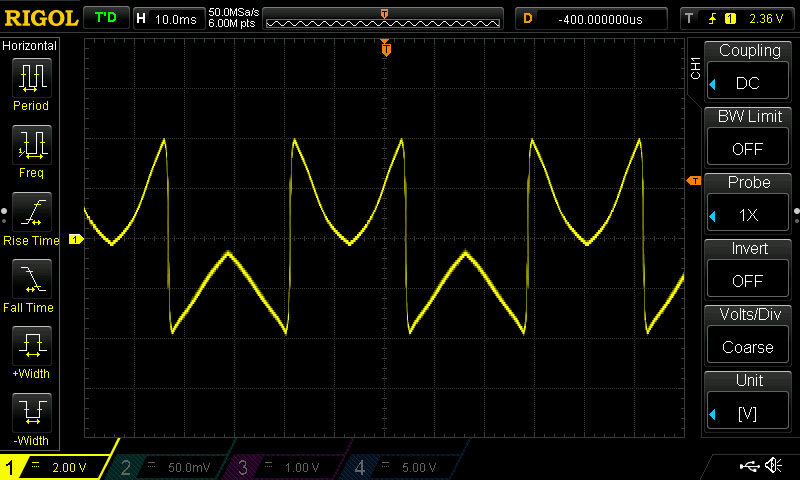The image size is (800, 480).
Task: Select the Freq measurement icon
Action: click(x=31, y=150)
